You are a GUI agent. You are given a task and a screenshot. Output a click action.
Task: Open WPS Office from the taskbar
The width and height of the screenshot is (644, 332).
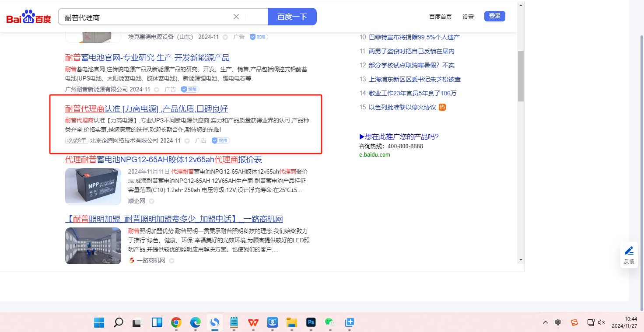[x=253, y=323]
